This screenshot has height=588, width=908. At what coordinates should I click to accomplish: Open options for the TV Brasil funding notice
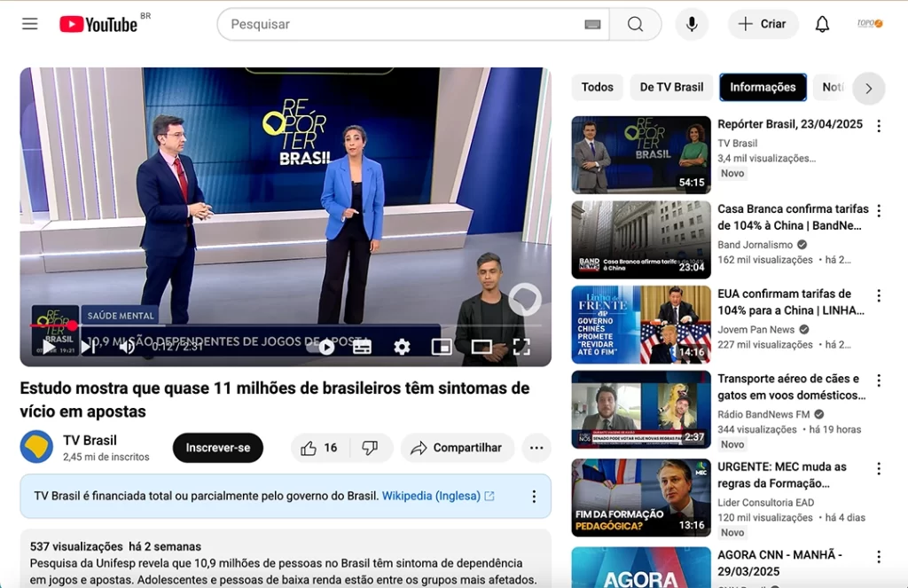pos(534,497)
